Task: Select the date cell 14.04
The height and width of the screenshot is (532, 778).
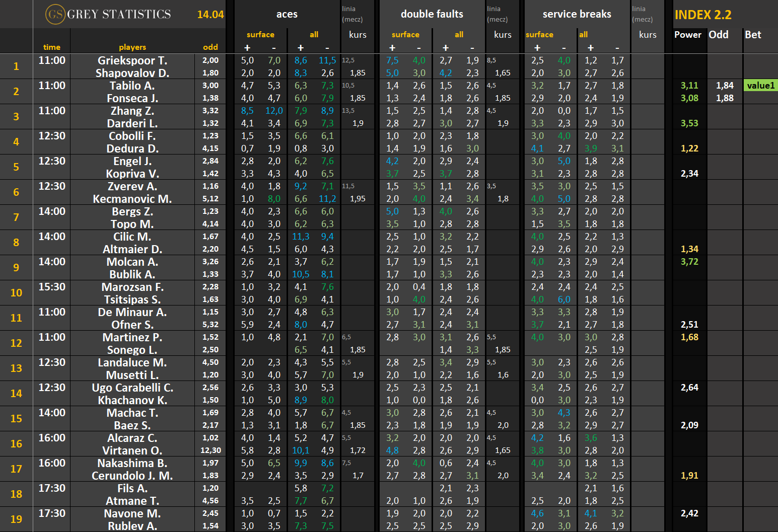Action: (x=210, y=15)
